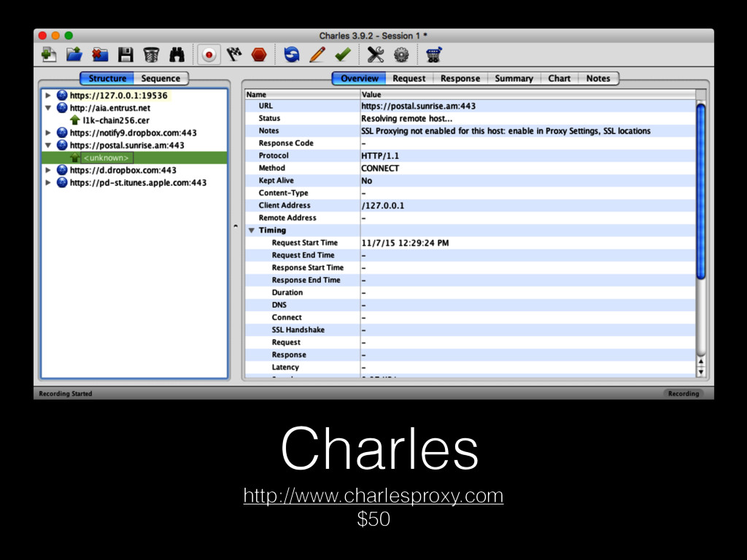
Task: Click the URL value https://postal.sunrise.am:443
Action: pos(418,106)
